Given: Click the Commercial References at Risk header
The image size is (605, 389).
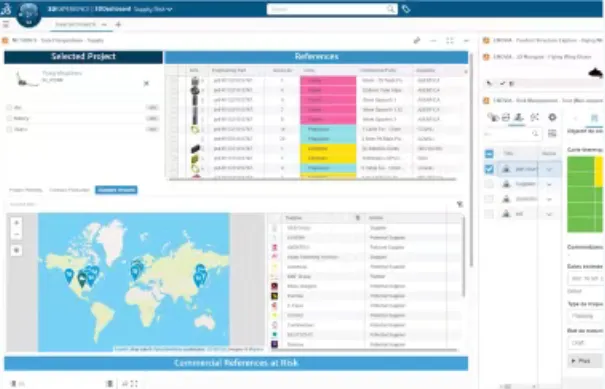Looking at the screenshot, I should [236, 363].
